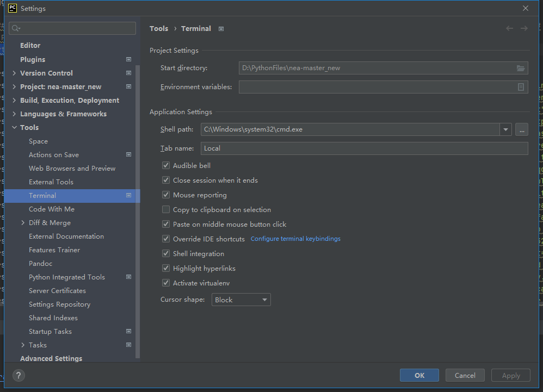
Task: Click project icon next to Version Control
Action: [128, 73]
